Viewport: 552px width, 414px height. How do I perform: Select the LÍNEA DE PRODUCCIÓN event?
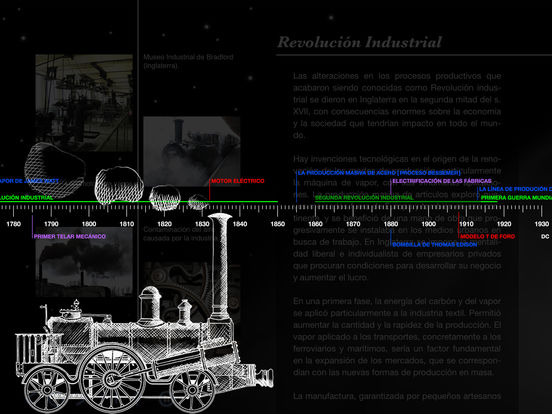pyautogui.click(x=515, y=189)
